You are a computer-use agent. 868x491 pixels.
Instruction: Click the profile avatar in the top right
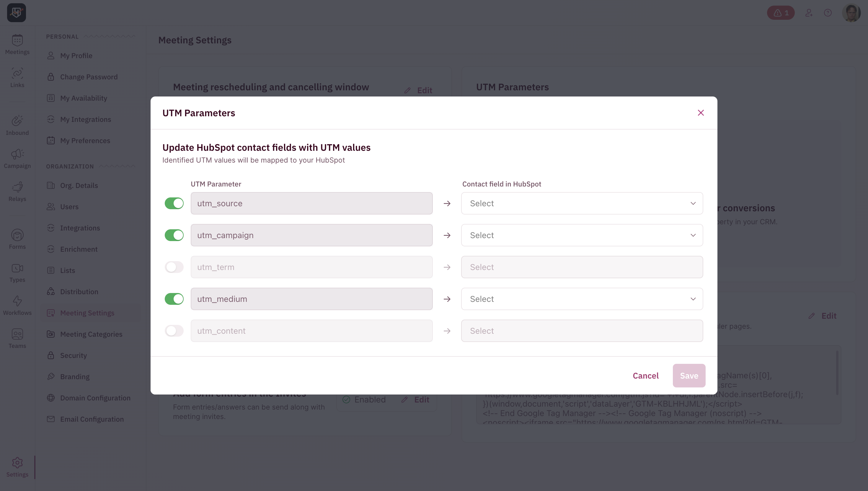pos(852,12)
